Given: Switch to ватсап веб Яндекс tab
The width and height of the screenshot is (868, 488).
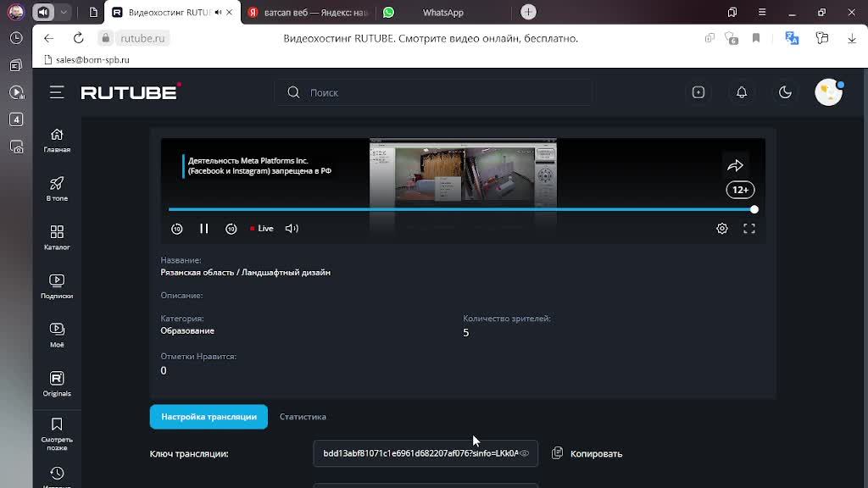Looking at the screenshot, I should click(309, 12).
